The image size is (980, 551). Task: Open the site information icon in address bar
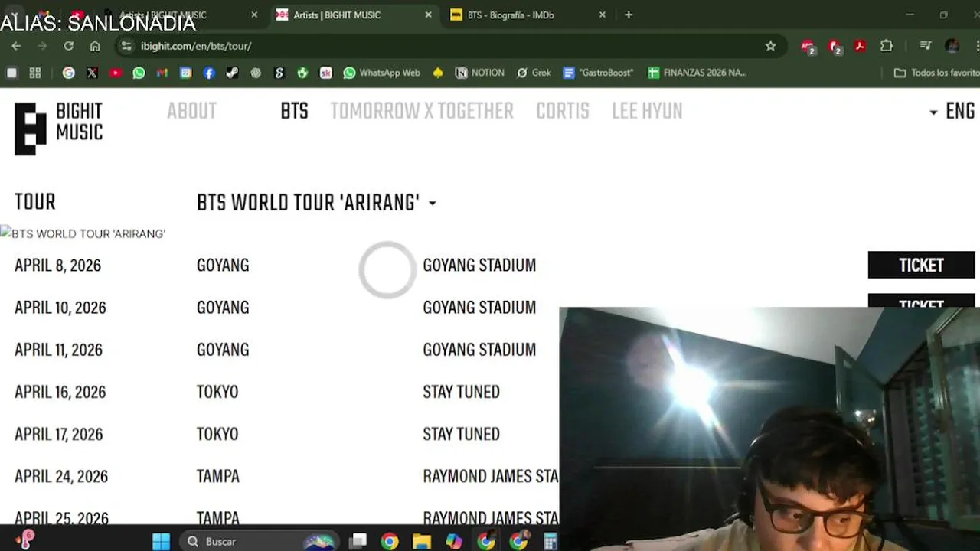pyautogui.click(x=126, y=46)
